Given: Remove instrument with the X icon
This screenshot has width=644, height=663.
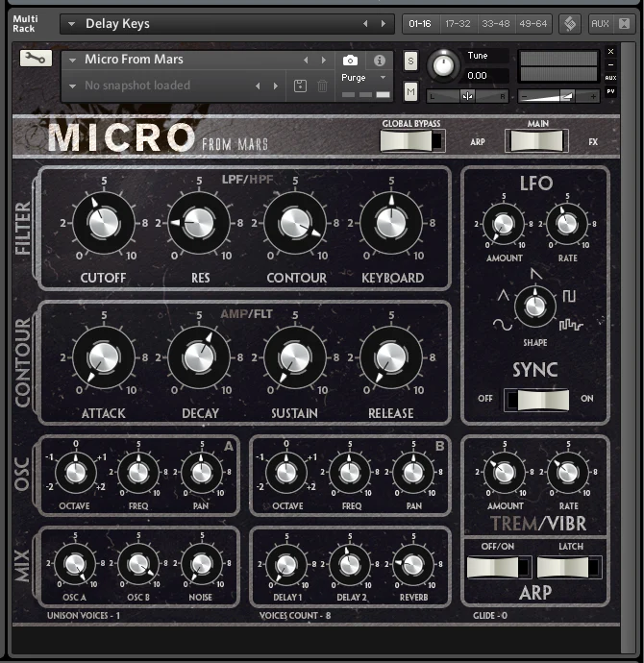Looking at the screenshot, I should 610,52.
